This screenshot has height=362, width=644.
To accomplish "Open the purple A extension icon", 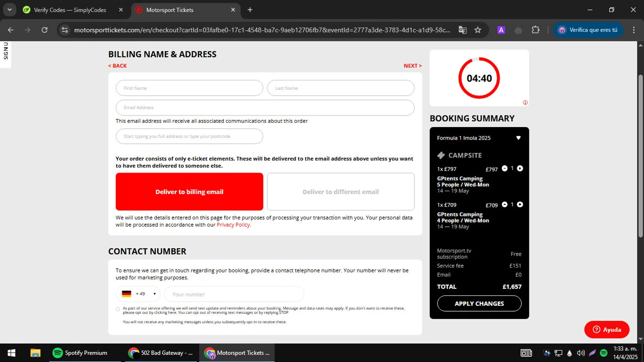I will (x=501, y=30).
